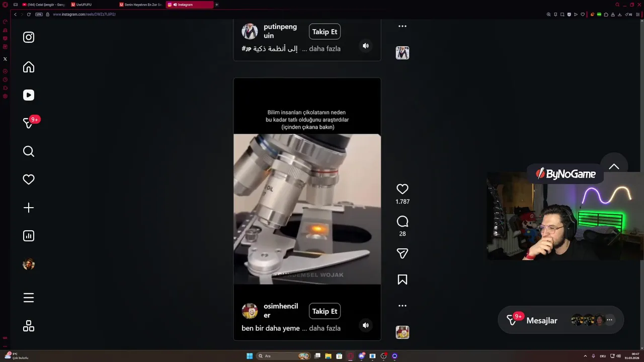Viewport: 644px width, 362px height.
Task: Open Instagram home via logo icon
Action: [29, 37]
